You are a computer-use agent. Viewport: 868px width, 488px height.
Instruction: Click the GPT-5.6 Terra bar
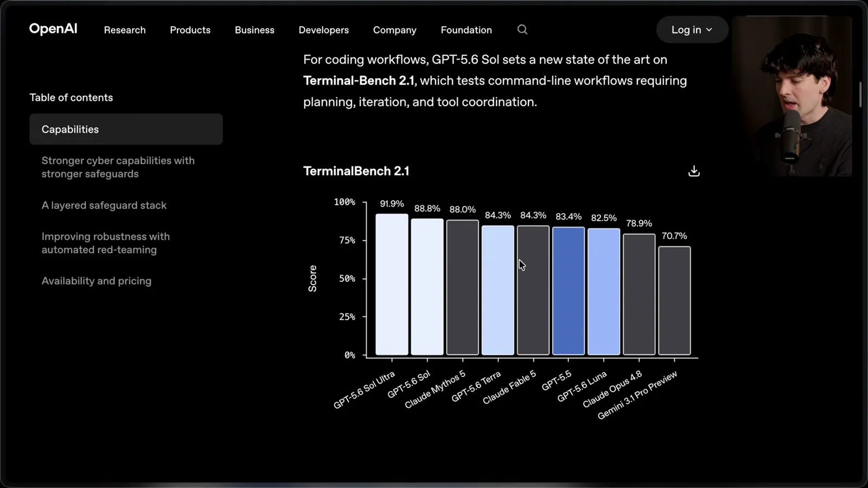tap(497, 291)
